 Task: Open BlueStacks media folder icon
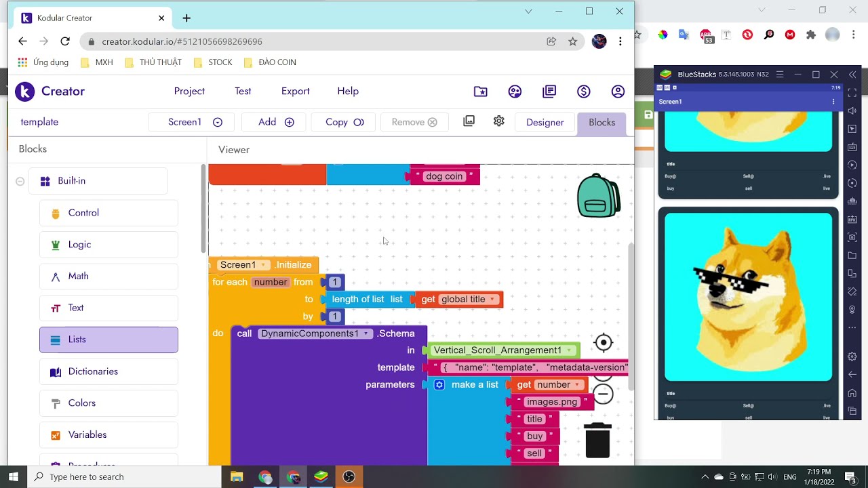852,256
